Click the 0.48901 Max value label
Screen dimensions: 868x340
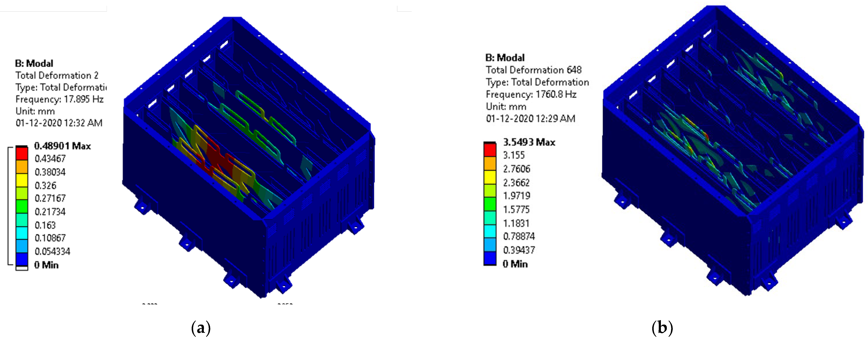(x=62, y=146)
